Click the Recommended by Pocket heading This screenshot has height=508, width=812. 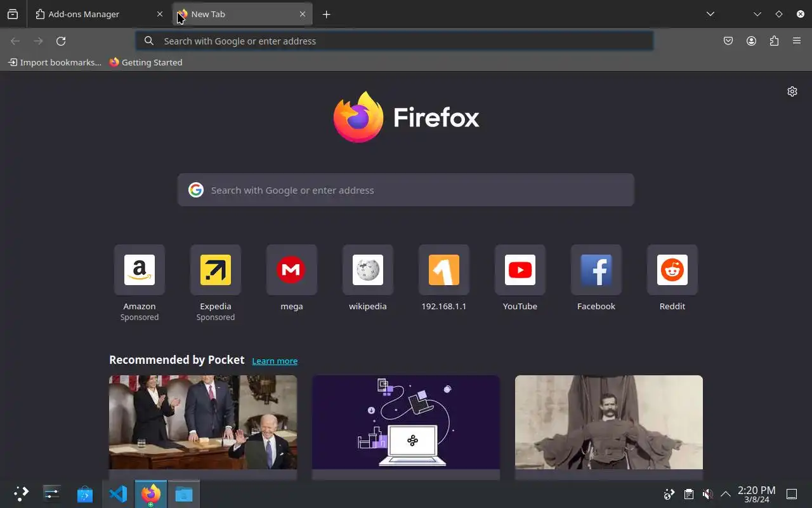click(176, 360)
